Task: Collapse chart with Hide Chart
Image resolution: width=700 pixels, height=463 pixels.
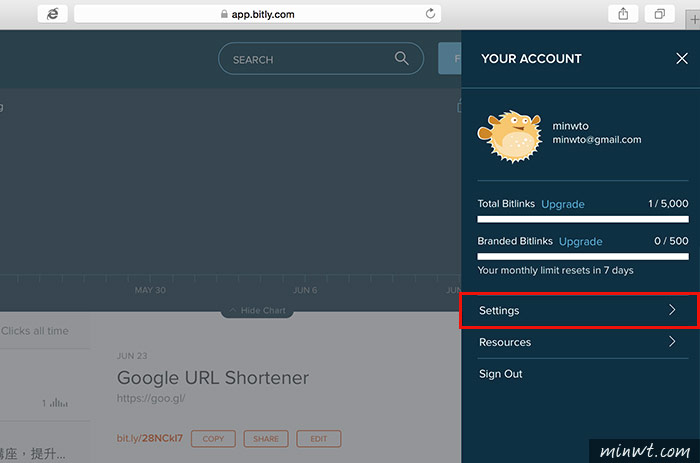Action: (x=258, y=310)
